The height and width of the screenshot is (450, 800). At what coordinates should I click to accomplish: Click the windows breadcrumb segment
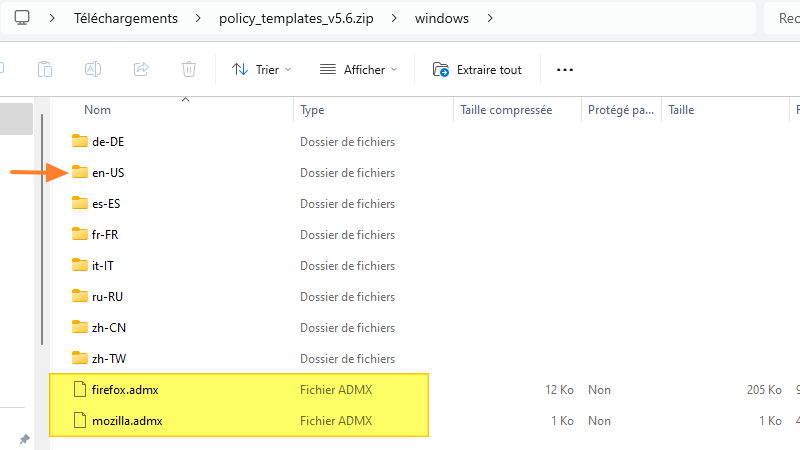tap(441, 18)
